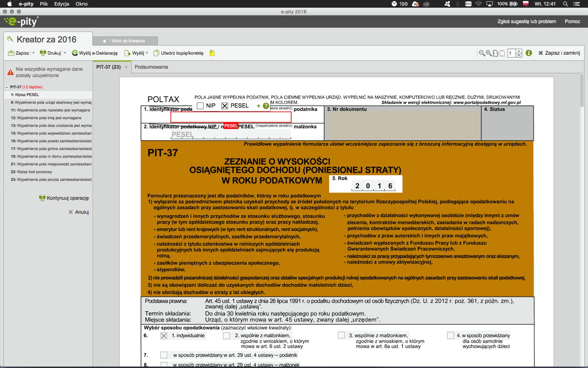The width and height of the screenshot is (588, 368).
Task: Select error 13: pola data urodzenia
Action: [48, 125]
